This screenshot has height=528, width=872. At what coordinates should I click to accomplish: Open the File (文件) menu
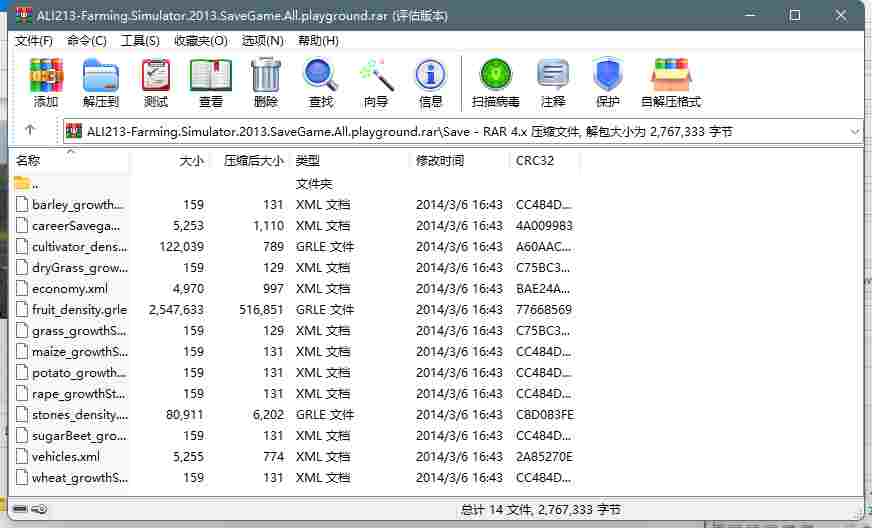point(34,41)
